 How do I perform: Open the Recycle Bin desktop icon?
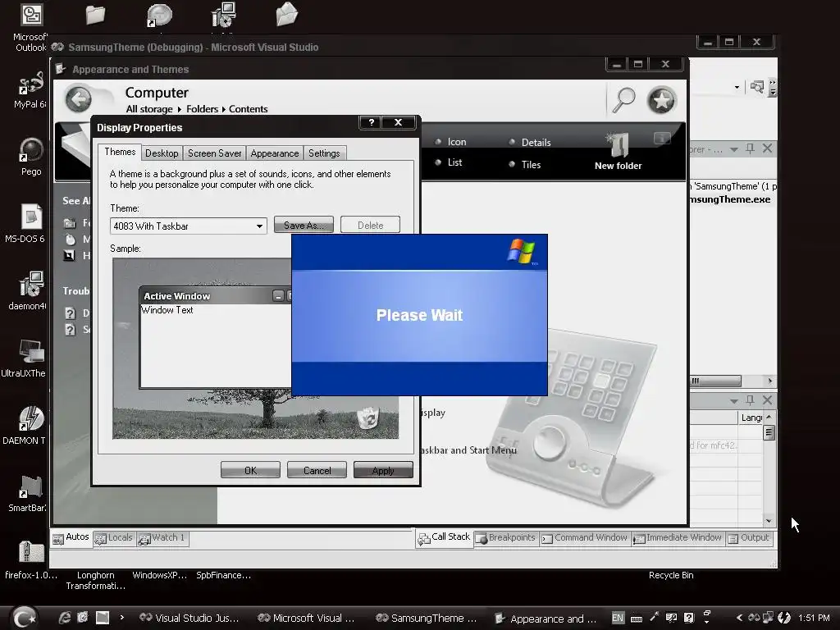coord(671,575)
